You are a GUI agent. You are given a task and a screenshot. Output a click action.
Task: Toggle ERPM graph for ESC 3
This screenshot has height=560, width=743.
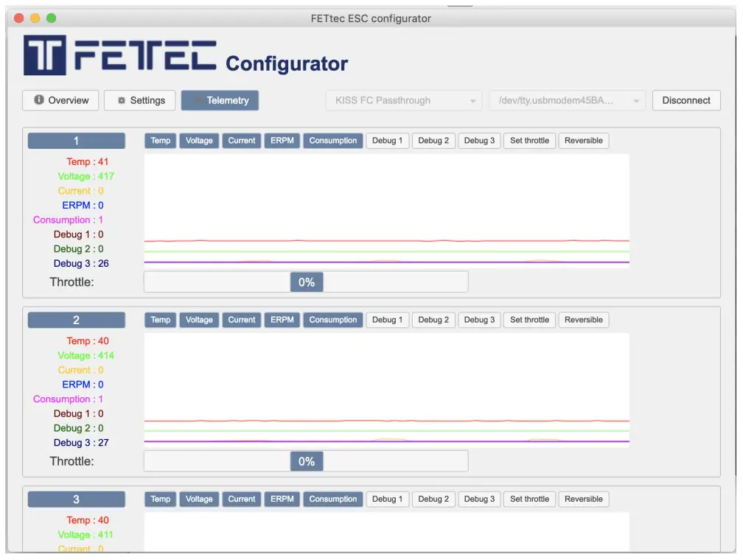tap(282, 499)
